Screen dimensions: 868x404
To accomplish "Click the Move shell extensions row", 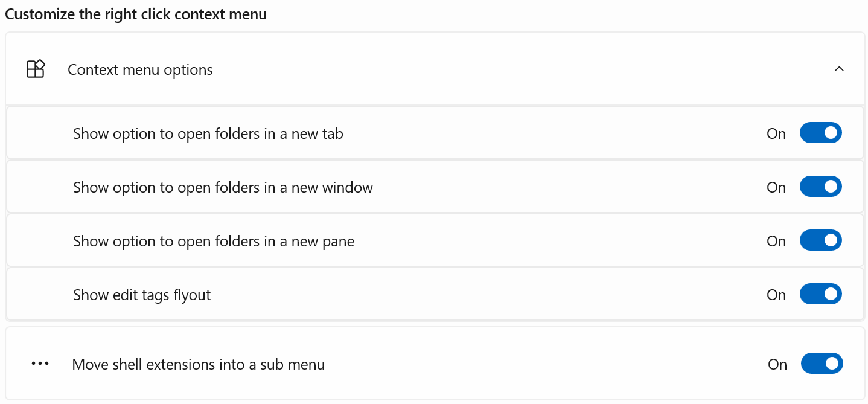I will [423, 364].
